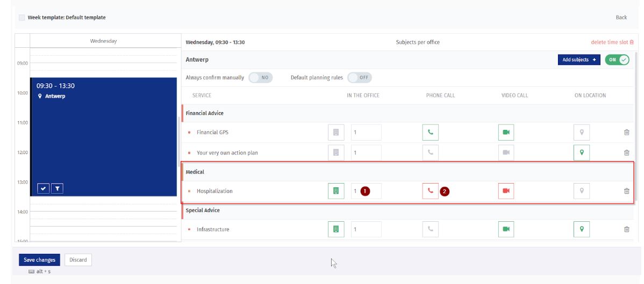Click the Back link
The width and height of the screenshot is (644, 284).
(x=621, y=17)
